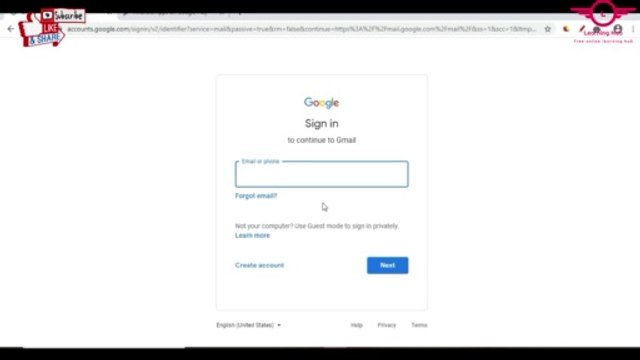640x360 pixels.
Task: Open the Terms footer link
Action: [x=419, y=325]
